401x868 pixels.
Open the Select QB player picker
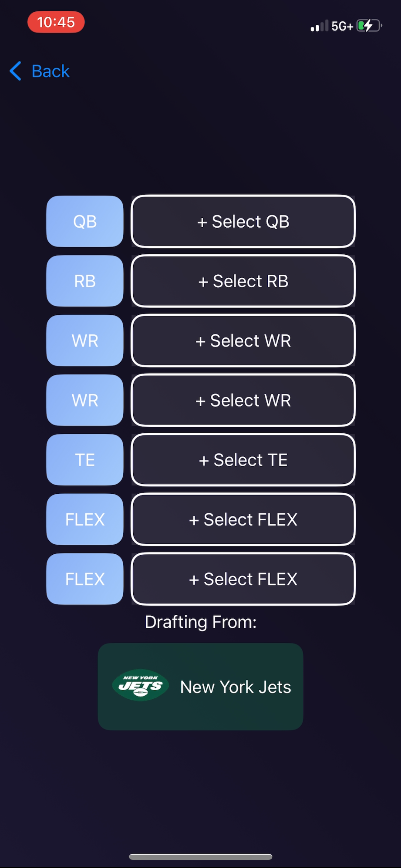pos(243,221)
